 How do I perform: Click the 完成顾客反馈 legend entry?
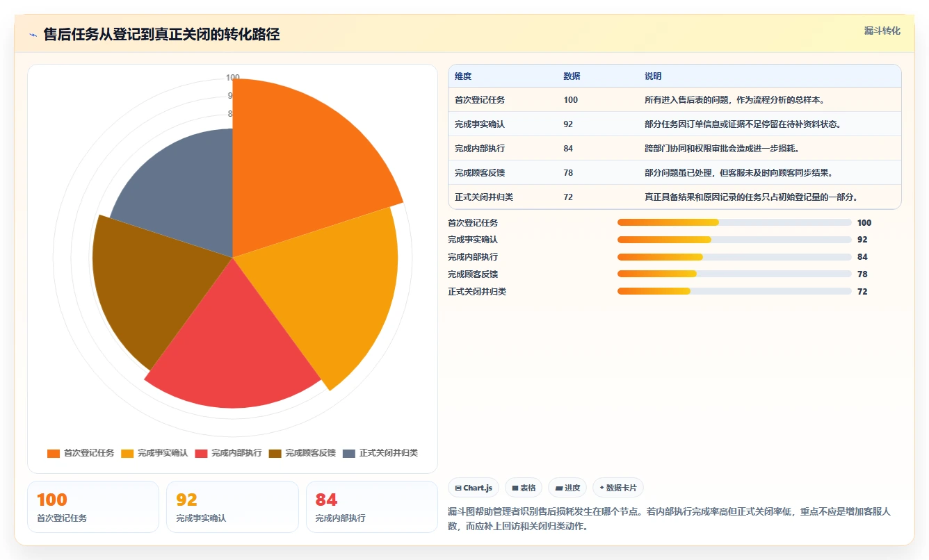(302, 453)
